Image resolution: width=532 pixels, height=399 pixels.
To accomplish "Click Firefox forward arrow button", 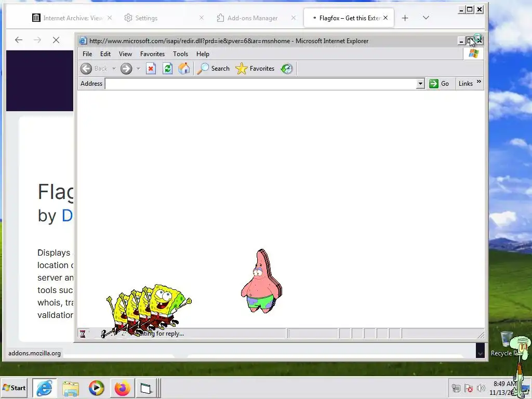I will tap(37, 40).
